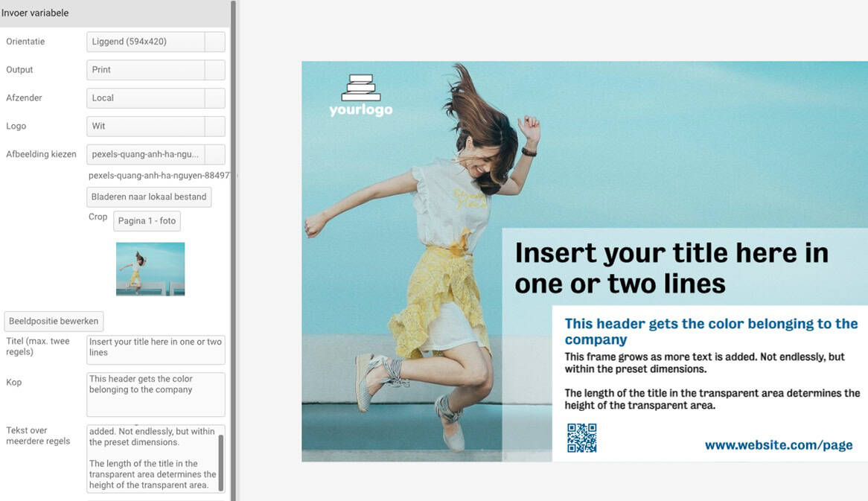Click the 'Afbeelding kiezen' label

[x=41, y=154]
